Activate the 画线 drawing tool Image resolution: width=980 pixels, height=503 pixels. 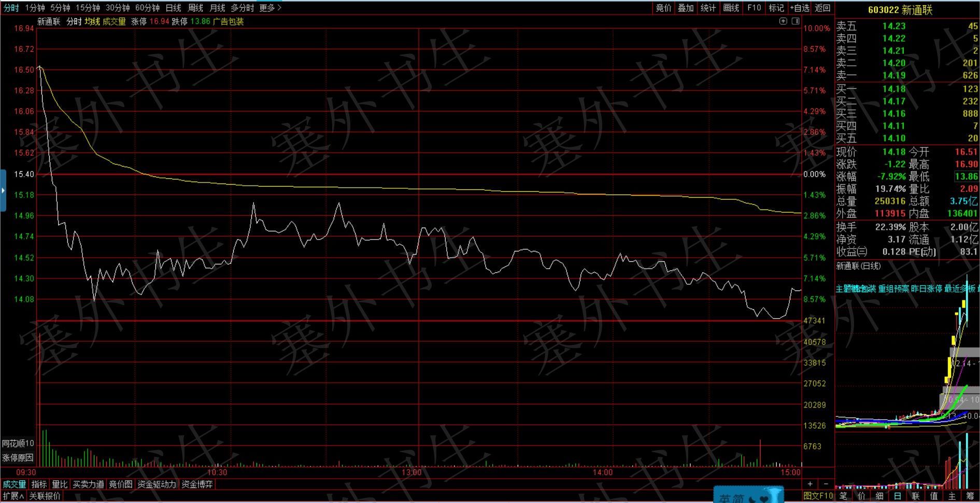[731, 8]
